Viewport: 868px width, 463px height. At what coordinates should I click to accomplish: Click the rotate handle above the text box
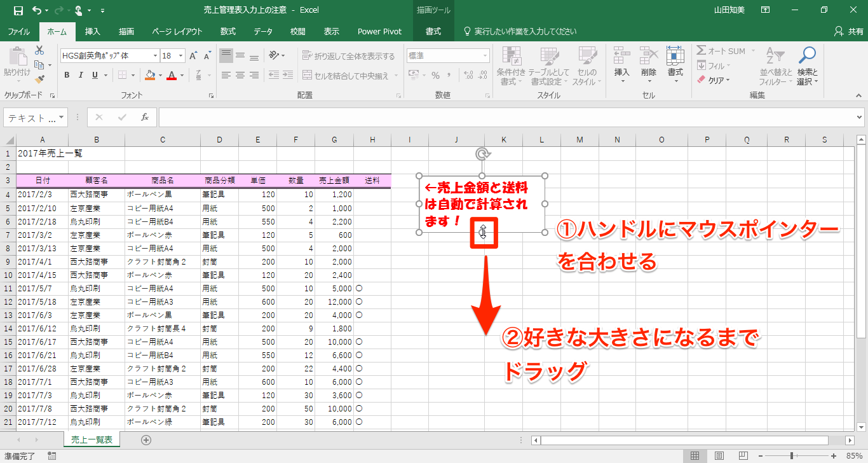482,153
